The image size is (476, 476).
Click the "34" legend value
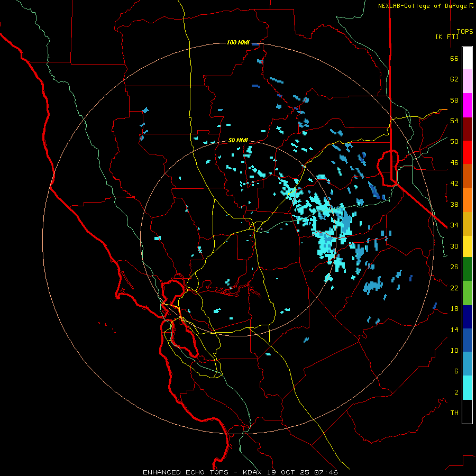454,225
